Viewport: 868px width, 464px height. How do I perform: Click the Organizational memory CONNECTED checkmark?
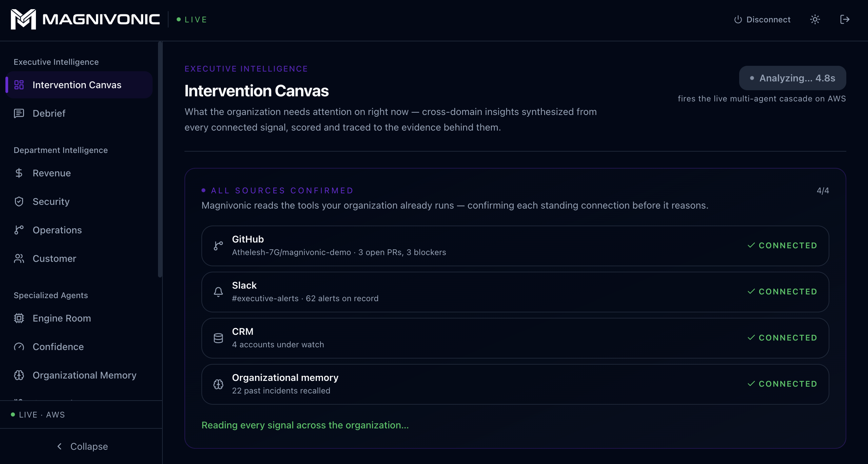[751, 384]
